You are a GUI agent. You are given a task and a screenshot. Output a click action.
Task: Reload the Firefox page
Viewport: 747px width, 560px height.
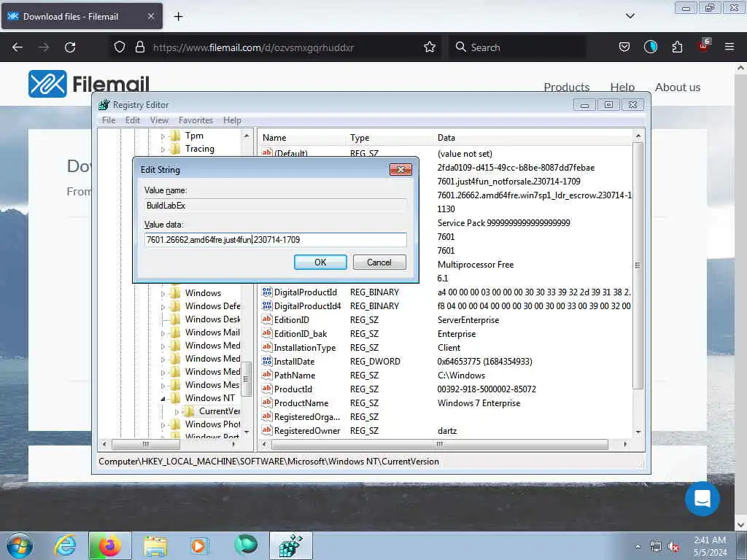70,47
